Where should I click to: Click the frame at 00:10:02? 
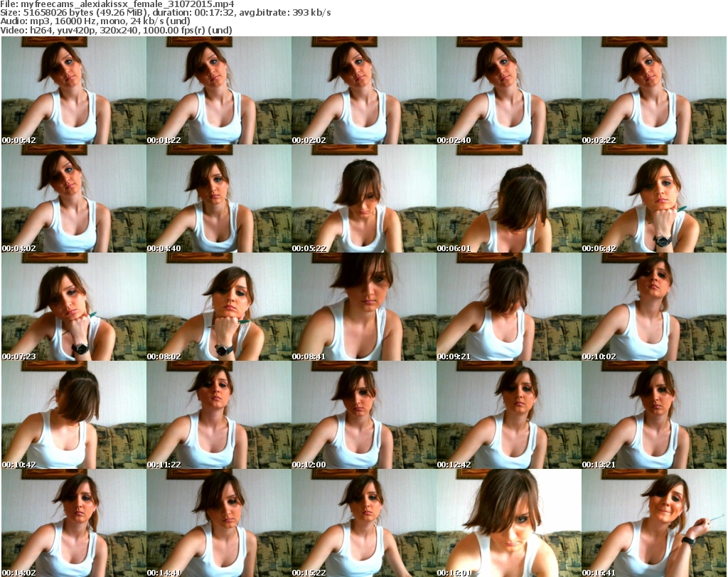(654, 307)
